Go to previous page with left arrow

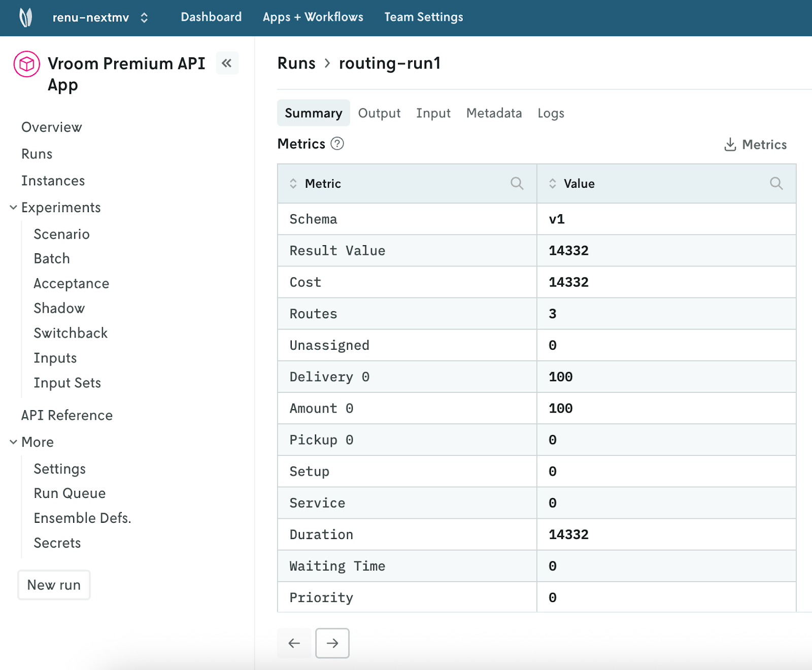pyautogui.click(x=294, y=643)
